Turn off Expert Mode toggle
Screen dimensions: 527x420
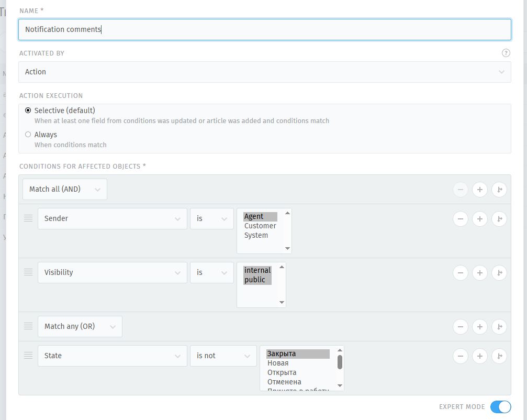(x=500, y=407)
